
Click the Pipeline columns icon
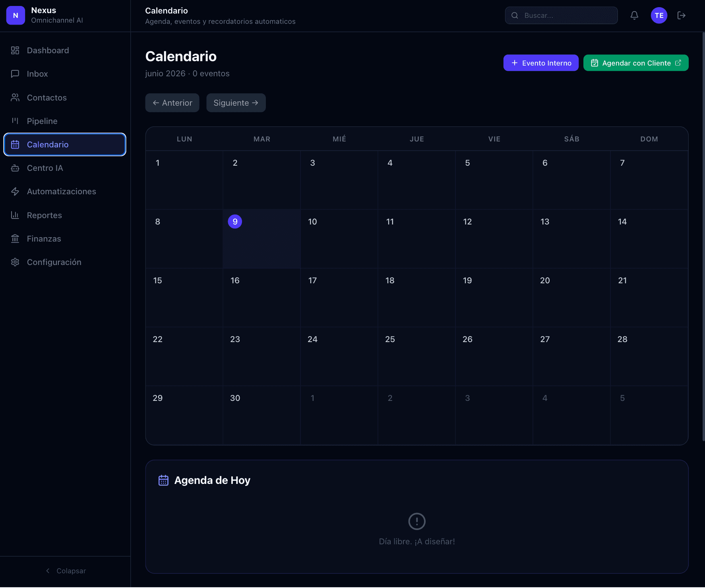pyautogui.click(x=15, y=121)
